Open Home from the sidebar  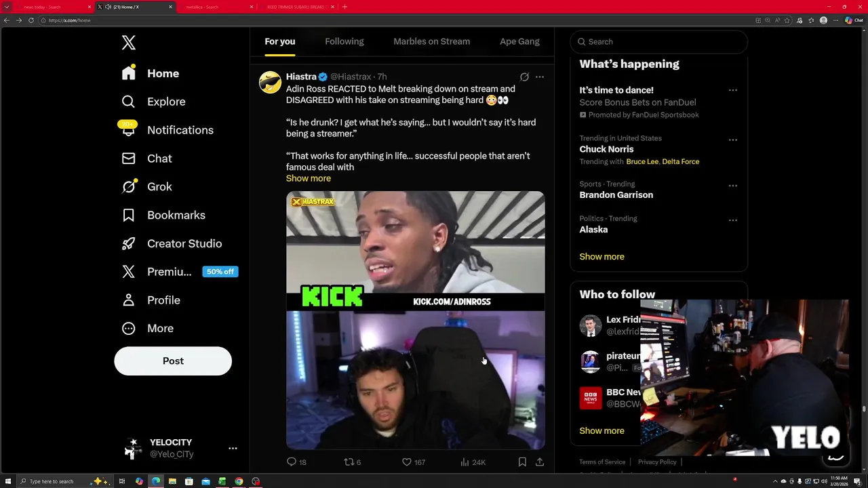pyautogui.click(x=151, y=73)
